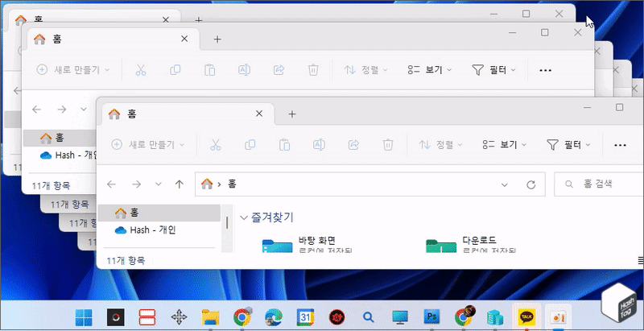Click the taskbar magnifier search icon

click(369, 317)
